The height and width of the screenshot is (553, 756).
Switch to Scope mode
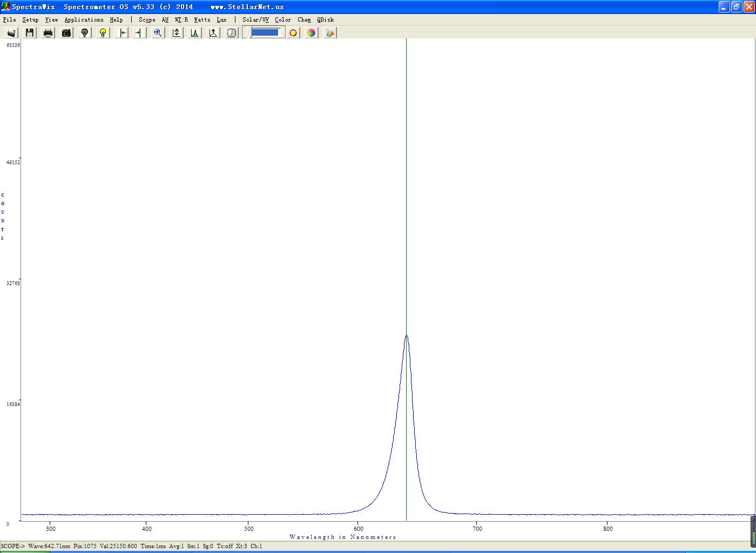pos(147,19)
